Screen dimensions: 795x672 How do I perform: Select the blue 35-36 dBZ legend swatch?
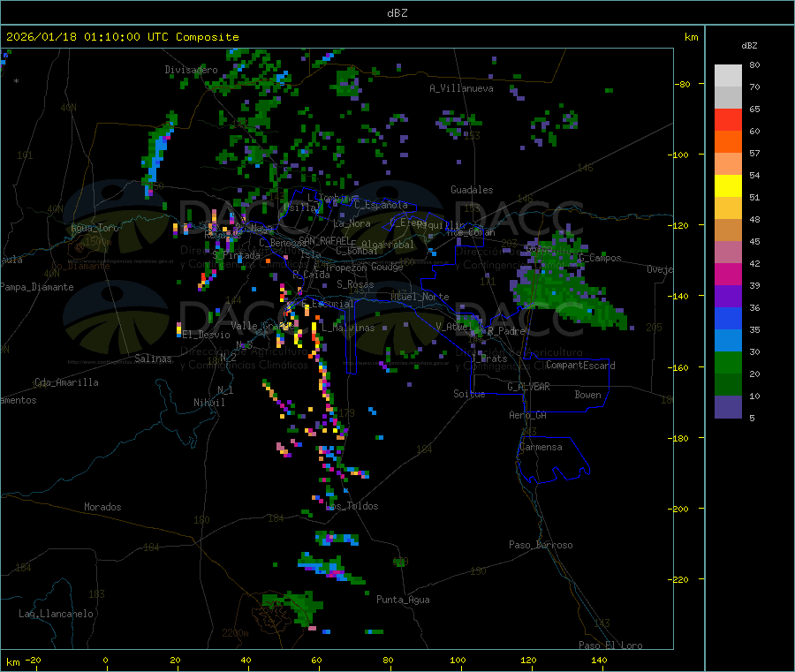[x=728, y=318]
